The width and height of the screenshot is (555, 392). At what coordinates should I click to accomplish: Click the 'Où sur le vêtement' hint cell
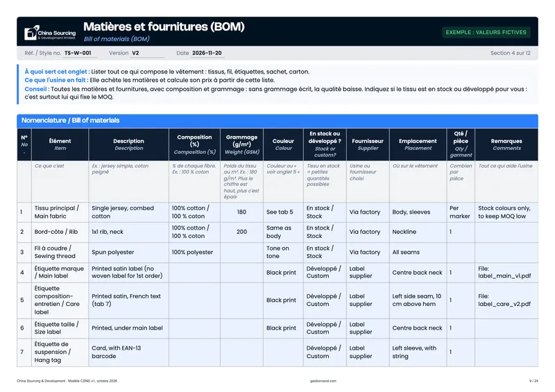coord(418,181)
